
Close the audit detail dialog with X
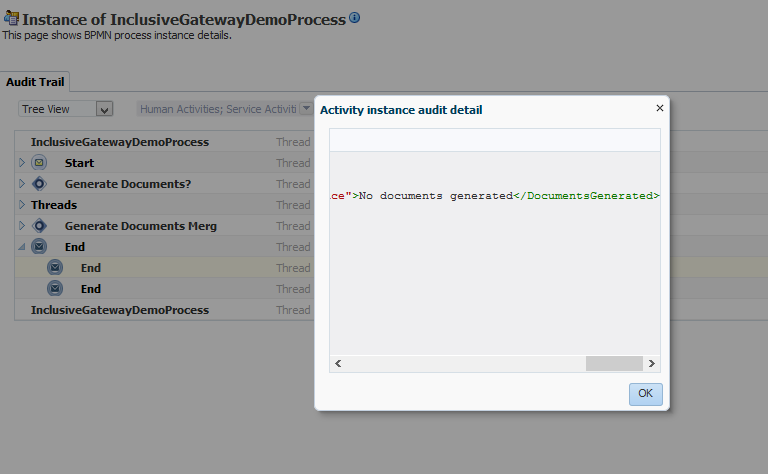point(659,108)
